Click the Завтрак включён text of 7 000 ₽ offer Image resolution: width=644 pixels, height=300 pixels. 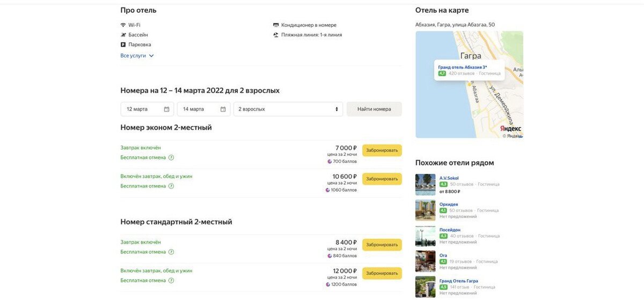[141, 148]
